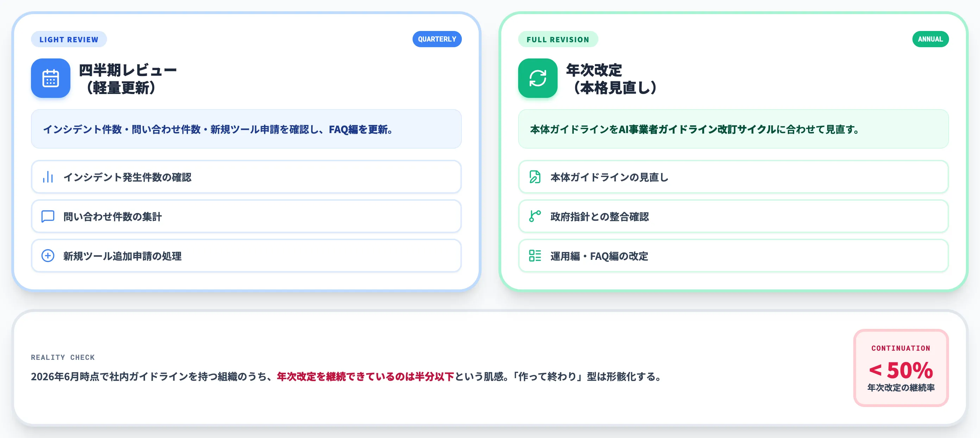The width and height of the screenshot is (980, 438).
Task: Click the 年次改定の継続率 caption
Action: pyautogui.click(x=901, y=388)
